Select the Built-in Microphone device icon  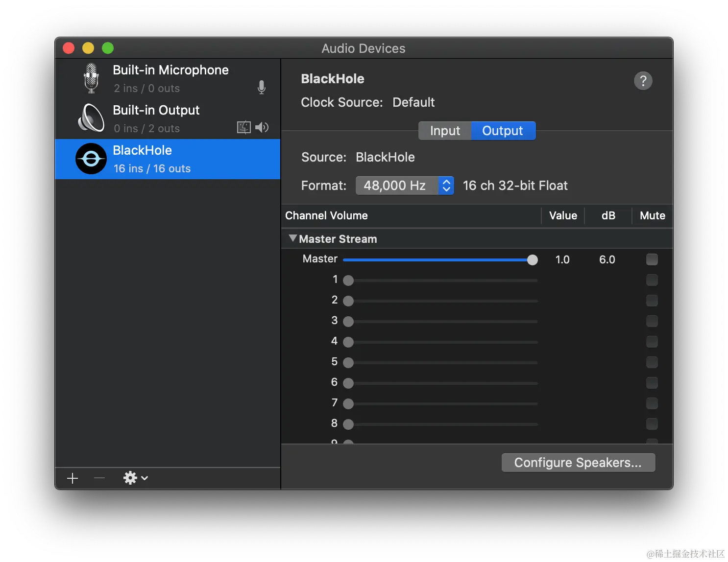click(91, 77)
